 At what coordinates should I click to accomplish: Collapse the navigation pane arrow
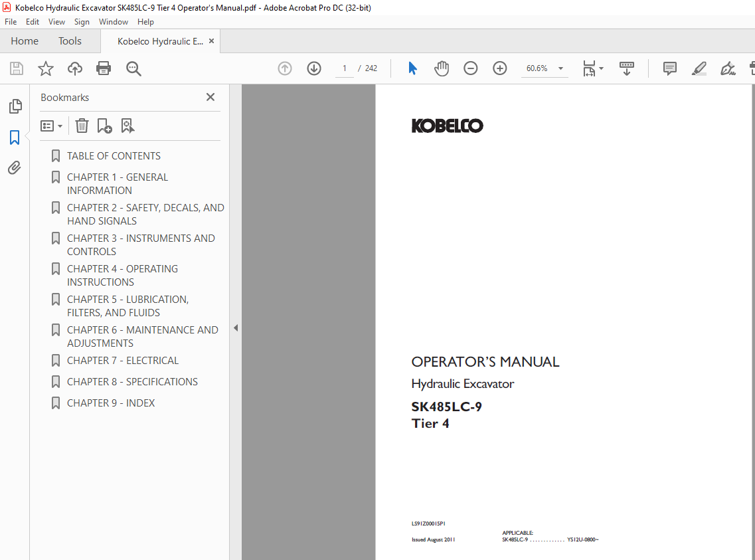[x=236, y=328]
